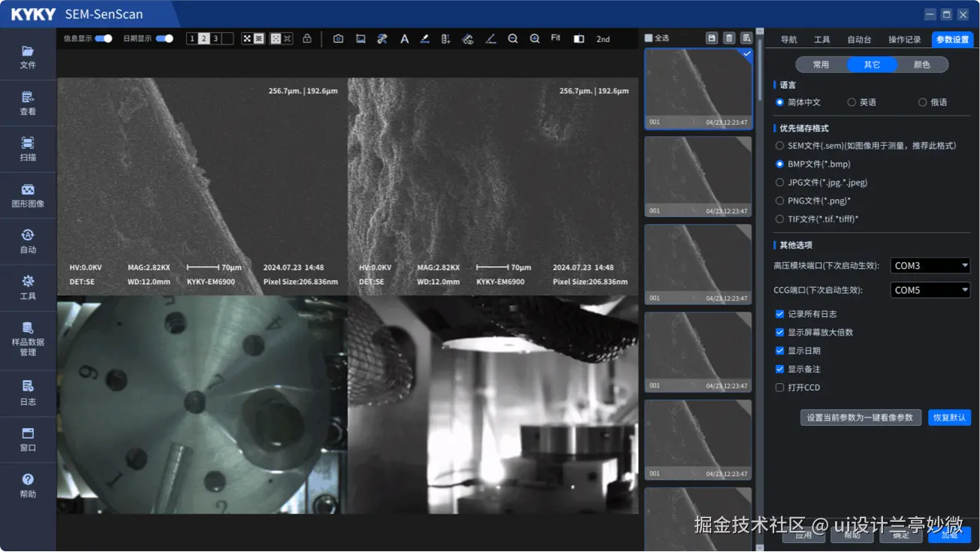
Task: Click the search-image icon above thumbnails
Action: pos(746,38)
